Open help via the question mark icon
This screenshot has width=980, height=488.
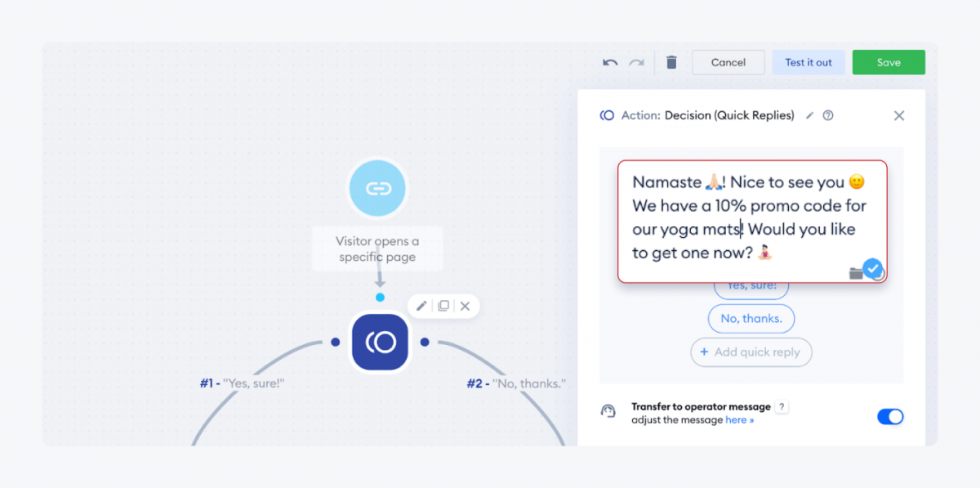tap(828, 115)
